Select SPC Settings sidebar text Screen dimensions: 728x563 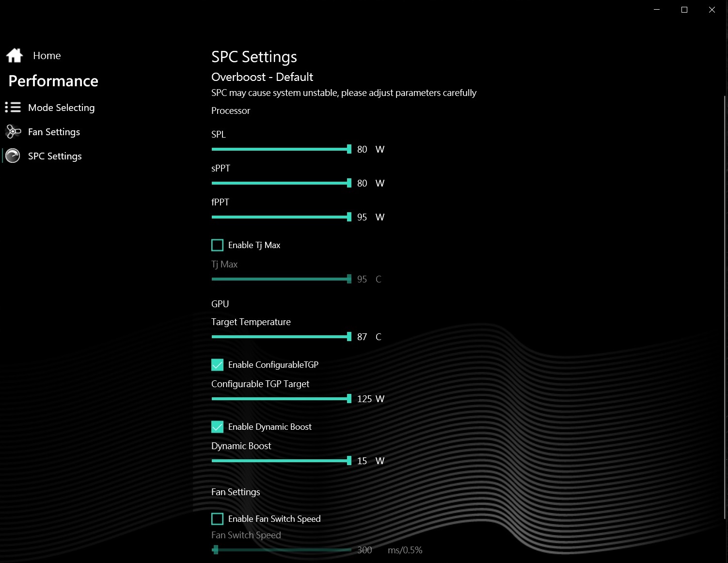coord(55,156)
